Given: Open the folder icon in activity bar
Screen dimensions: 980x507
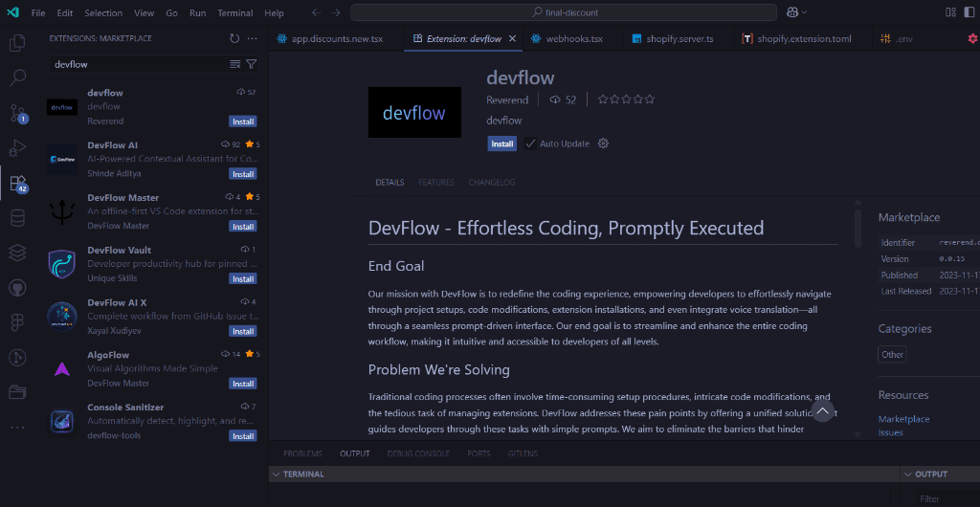Looking at the screenshot, I should coord(17,392).
